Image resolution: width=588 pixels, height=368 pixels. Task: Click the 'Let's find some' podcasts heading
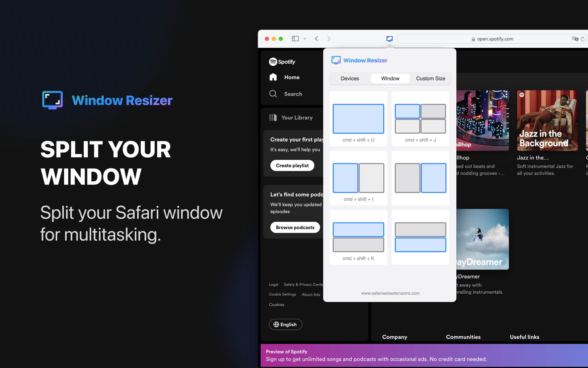pyautogui.click(x=297, y=195)
